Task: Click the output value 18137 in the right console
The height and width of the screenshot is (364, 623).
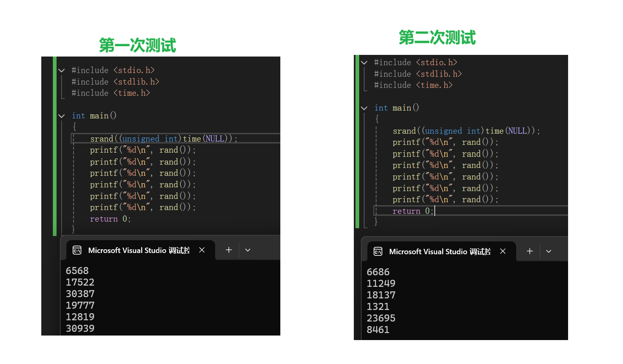Action: [381, 295]
